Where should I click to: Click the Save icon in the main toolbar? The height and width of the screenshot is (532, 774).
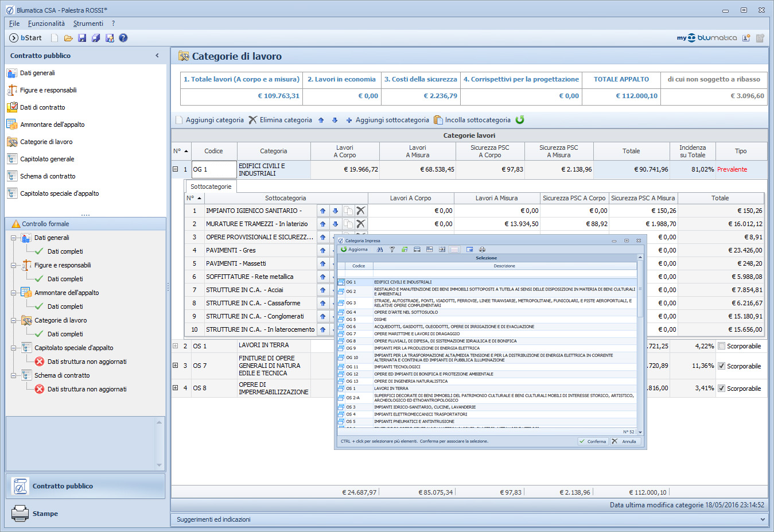[x=82, y=38]
